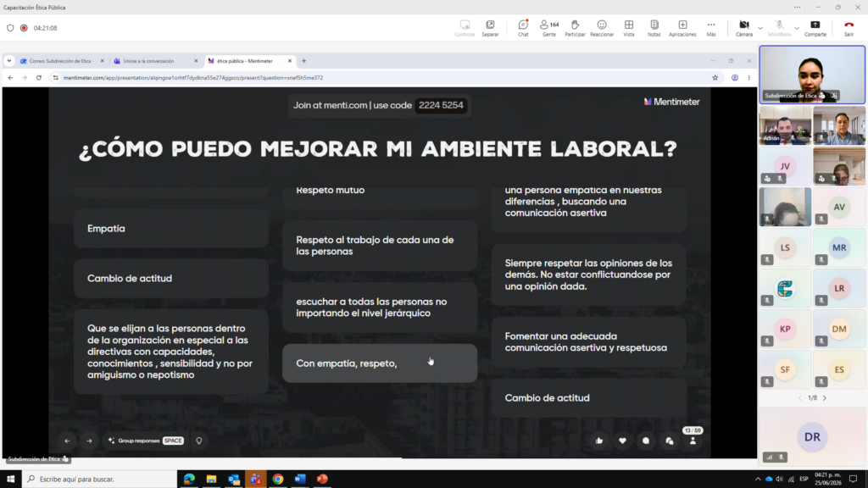
Task: Open the Chrome three-dot menu
Action: click(749, 78)
